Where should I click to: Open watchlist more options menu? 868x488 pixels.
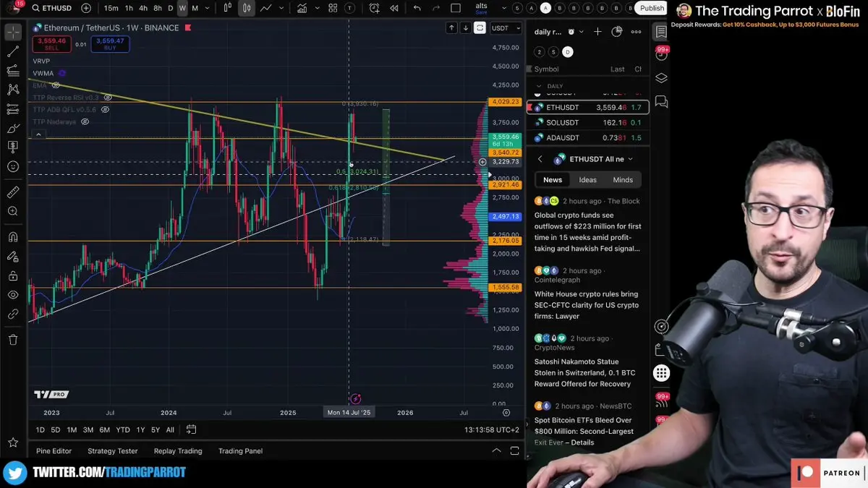[x=636, y=32]
